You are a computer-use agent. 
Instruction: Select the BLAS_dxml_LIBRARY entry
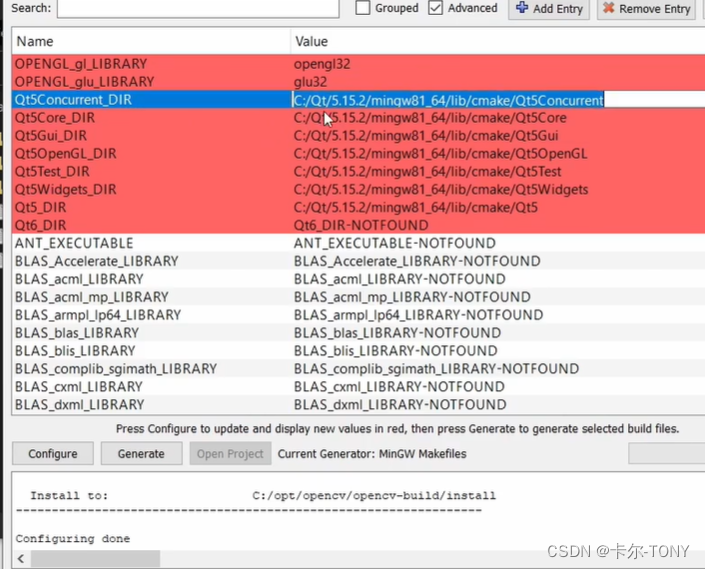(80, 405)
